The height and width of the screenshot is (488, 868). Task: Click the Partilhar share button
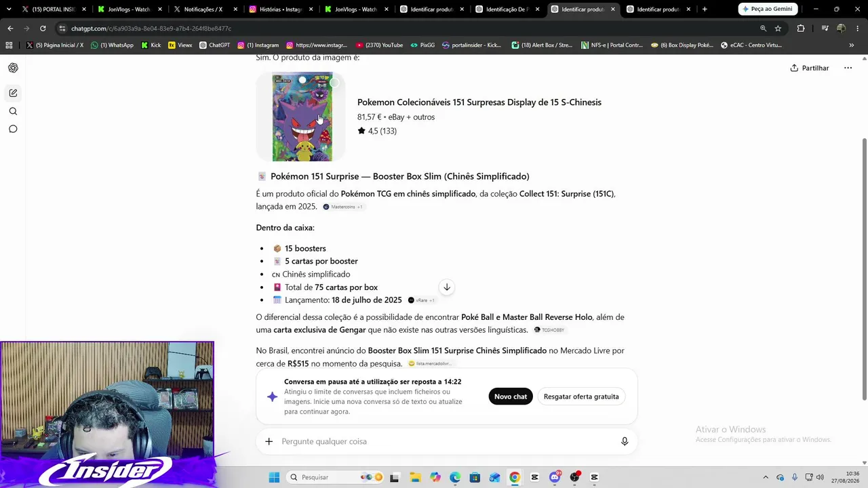coord(810,68)
